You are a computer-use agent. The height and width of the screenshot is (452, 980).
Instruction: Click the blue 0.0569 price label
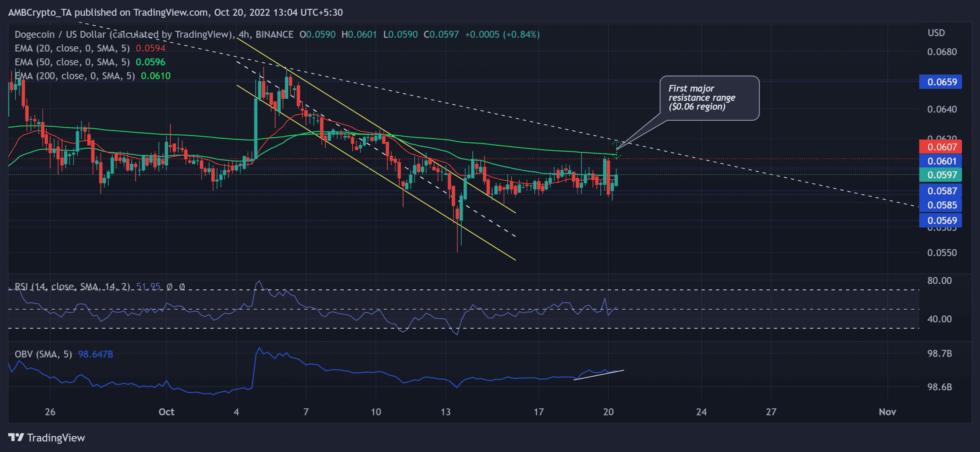click(940, 220)
